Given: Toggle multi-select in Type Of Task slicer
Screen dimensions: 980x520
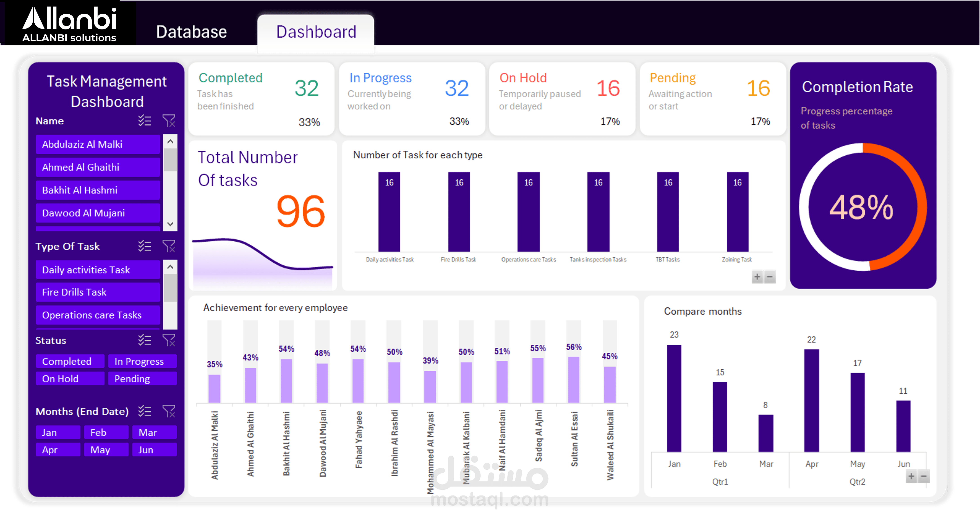Looking at the screenshot, I should click(145, 246).
